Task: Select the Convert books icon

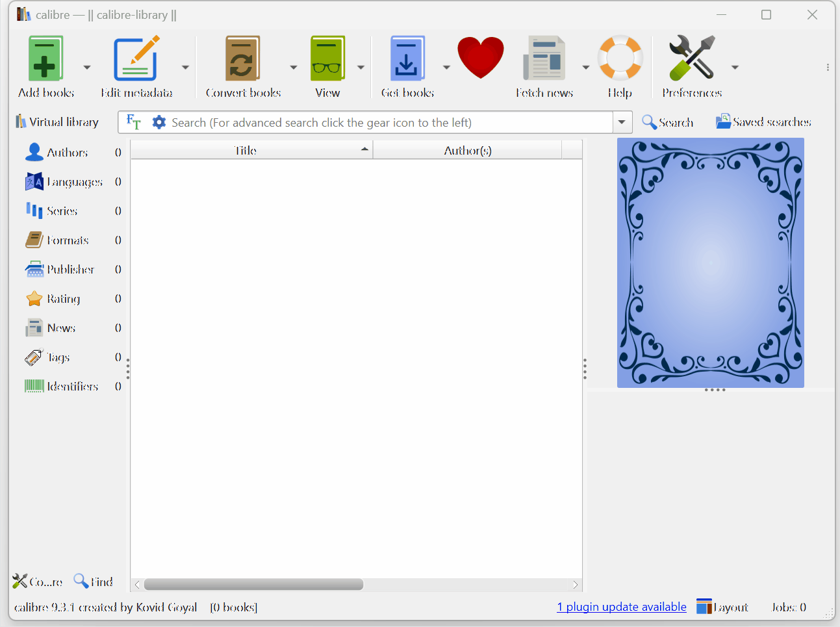Action: click(x=243, y=58)
